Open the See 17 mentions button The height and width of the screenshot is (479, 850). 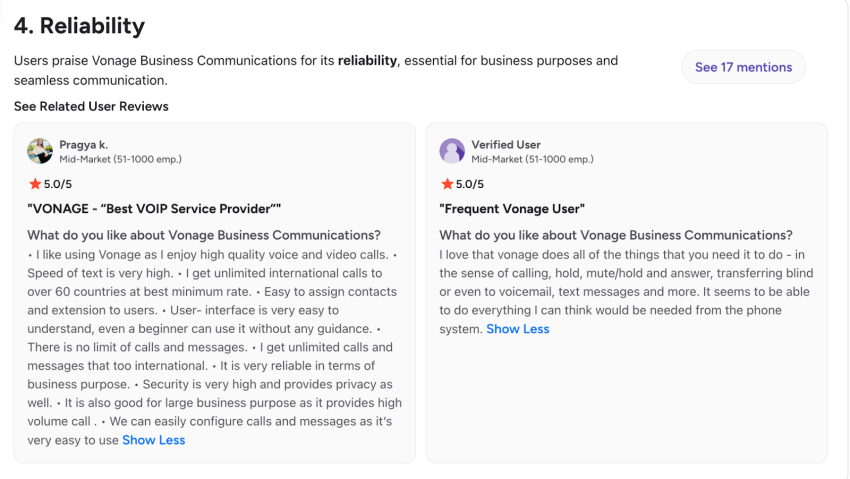[x=743, y=67]
